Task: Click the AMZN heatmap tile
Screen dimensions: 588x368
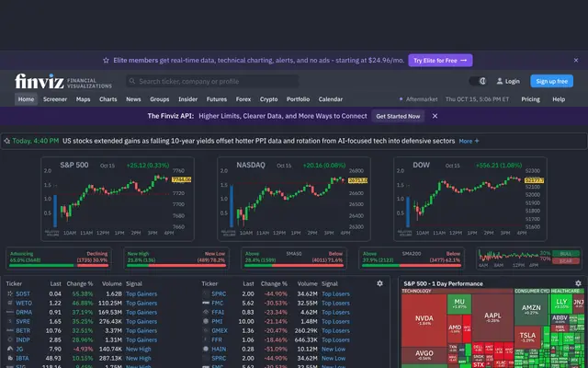Action: (531, 310)
